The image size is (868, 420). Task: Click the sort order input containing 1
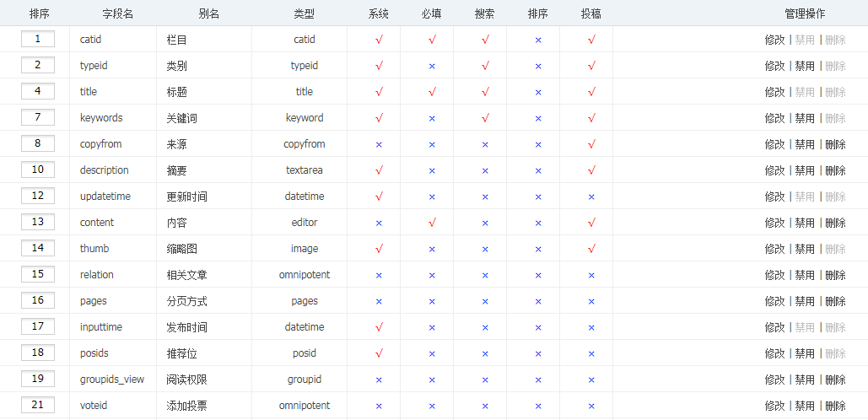pyautogui.click(x=38, y=39)
